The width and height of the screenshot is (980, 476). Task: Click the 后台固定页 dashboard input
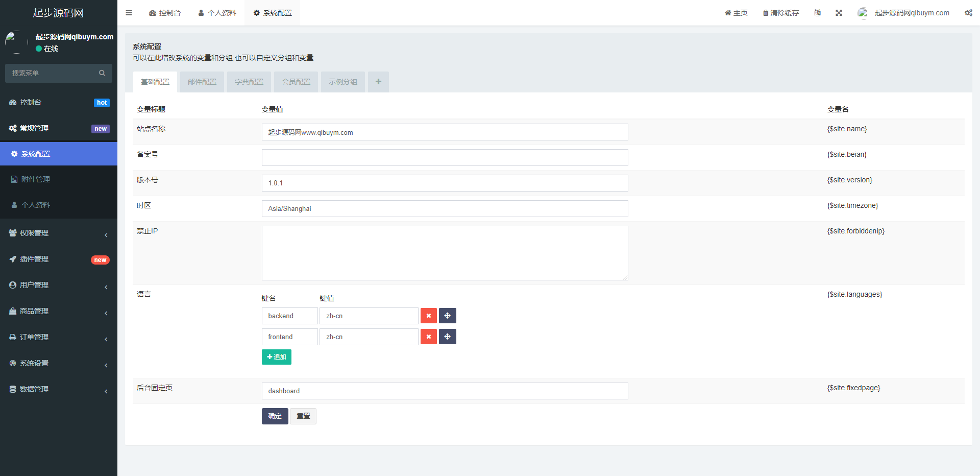pyautogui.click(x=445, y=391)
